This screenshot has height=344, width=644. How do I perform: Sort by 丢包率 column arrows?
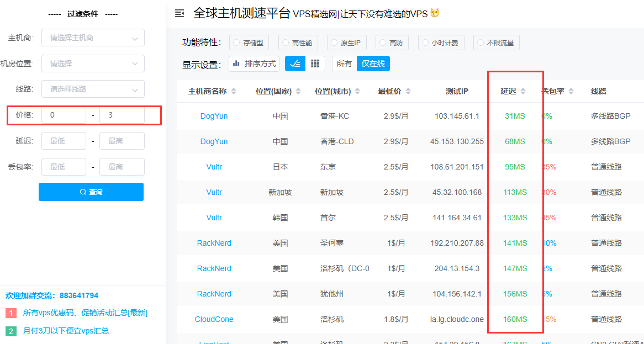[x=571, y=92]
